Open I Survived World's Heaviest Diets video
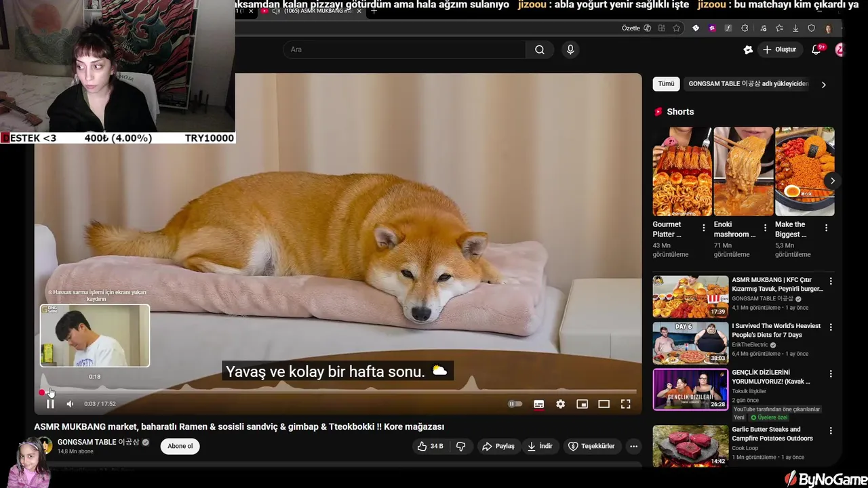This screenshot has height=488, width=868. point(776,330)
